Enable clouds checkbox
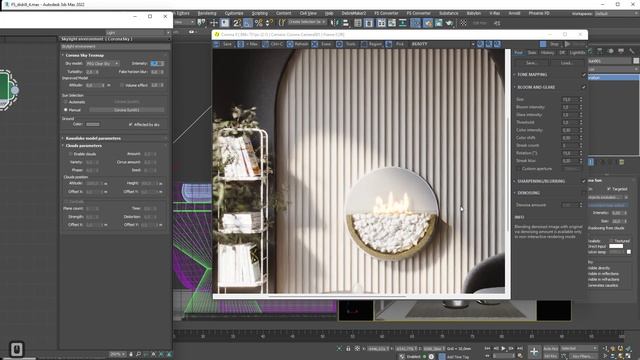This screenshot has height=360, width=640. (70, 154)
